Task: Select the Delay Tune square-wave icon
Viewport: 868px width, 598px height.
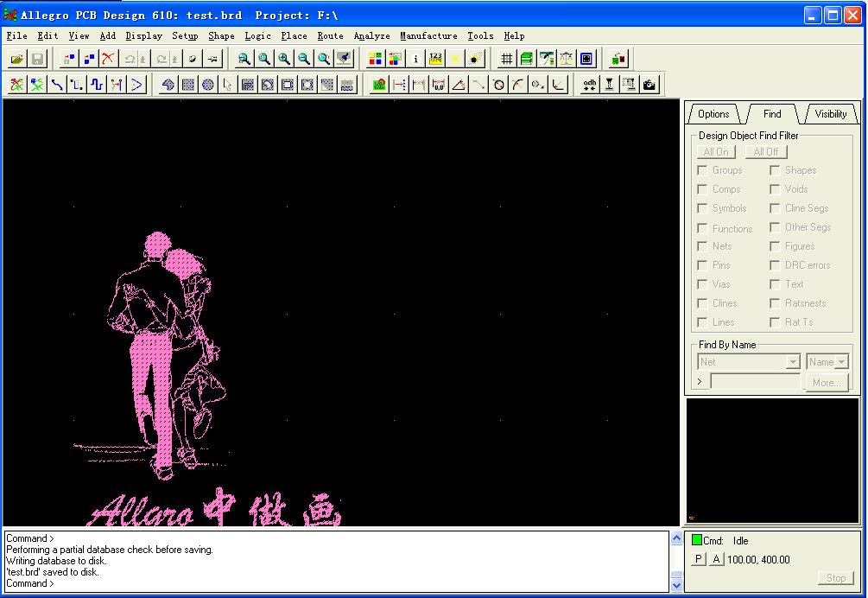Action: 97,85
